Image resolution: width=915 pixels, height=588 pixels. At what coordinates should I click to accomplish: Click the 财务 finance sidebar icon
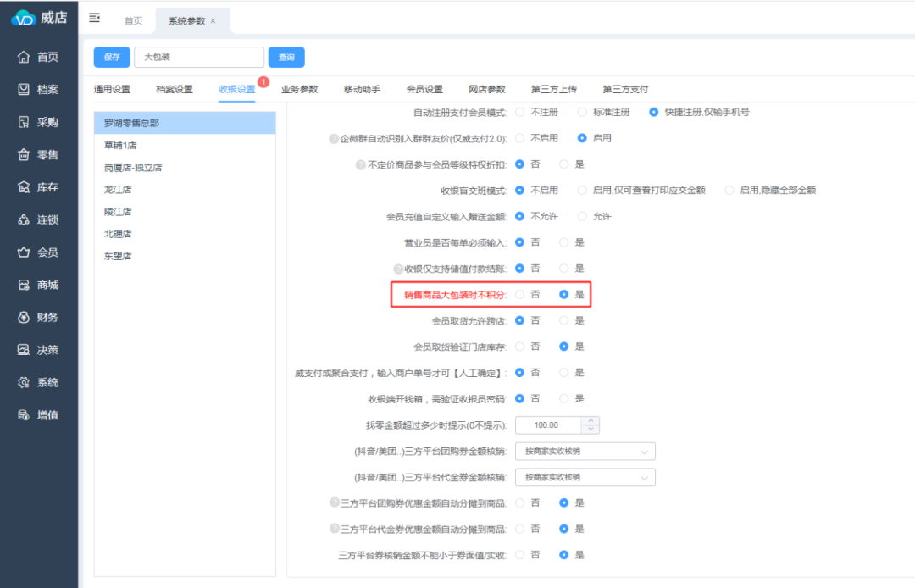pos(24,318)
